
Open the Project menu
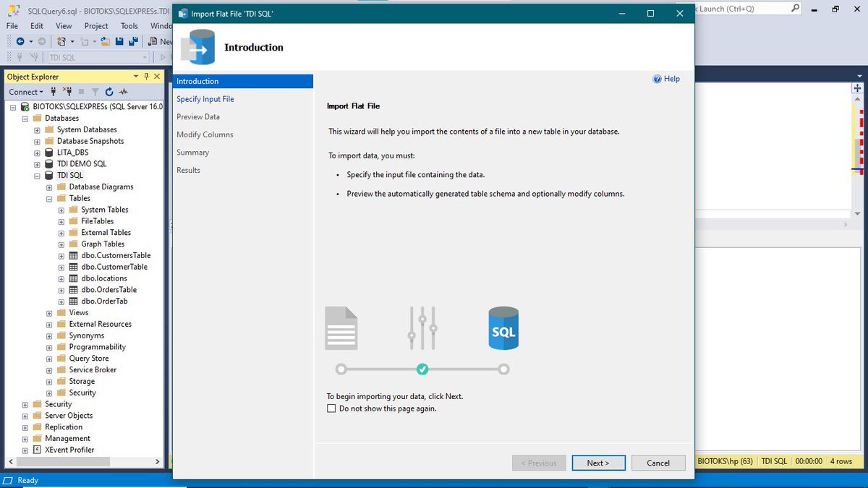click(96, 25)
